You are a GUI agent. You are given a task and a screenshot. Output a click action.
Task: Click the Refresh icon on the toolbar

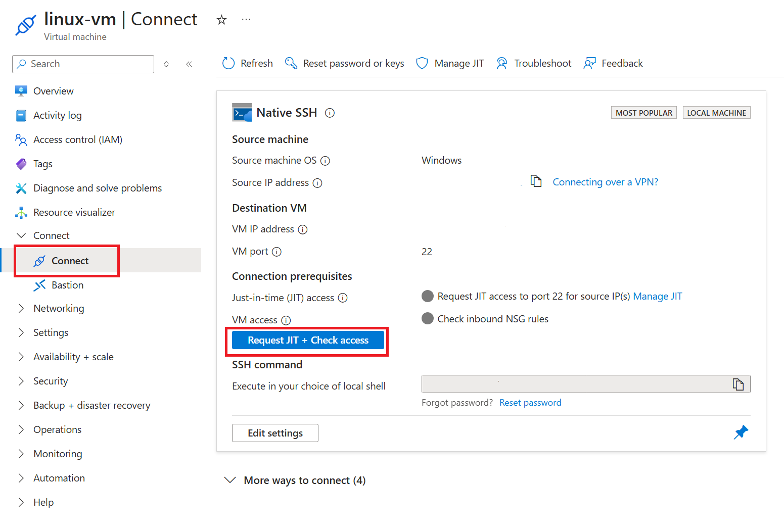click(228, 63)
